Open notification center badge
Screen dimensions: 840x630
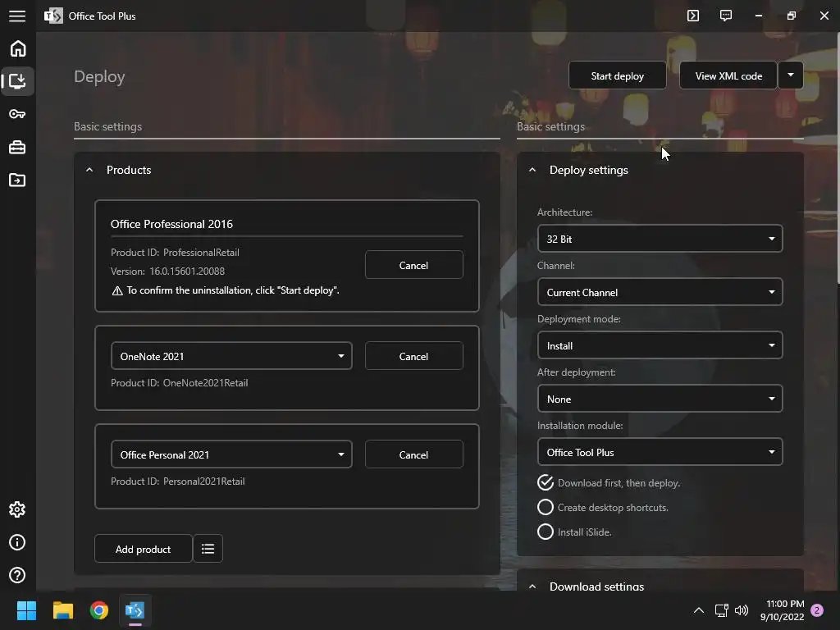pos(817,610)
